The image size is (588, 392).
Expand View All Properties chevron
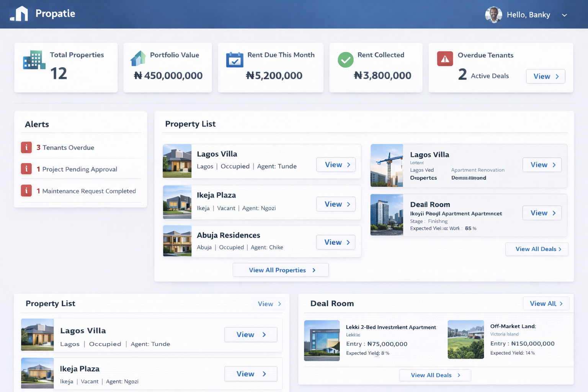(x=314, y=270)
